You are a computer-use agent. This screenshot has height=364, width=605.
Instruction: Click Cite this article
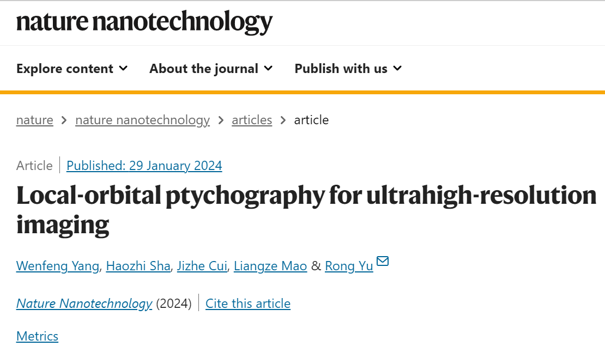247,304
